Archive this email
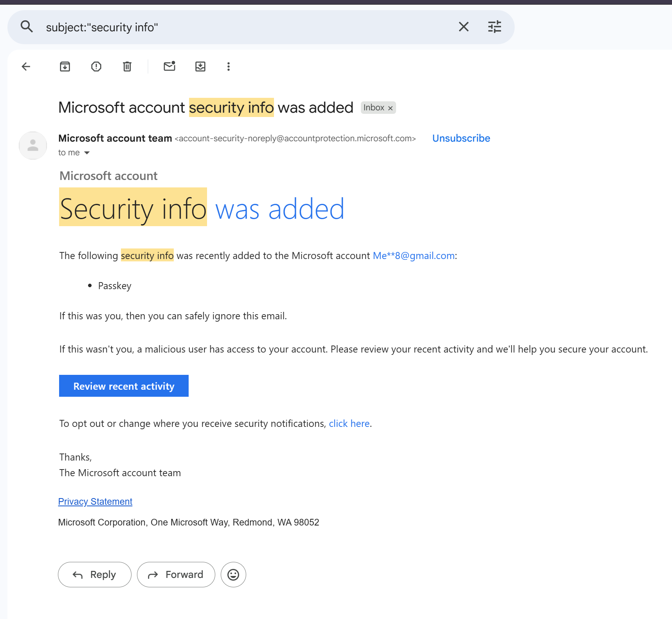672x619 pixels. tap(65, 67)
